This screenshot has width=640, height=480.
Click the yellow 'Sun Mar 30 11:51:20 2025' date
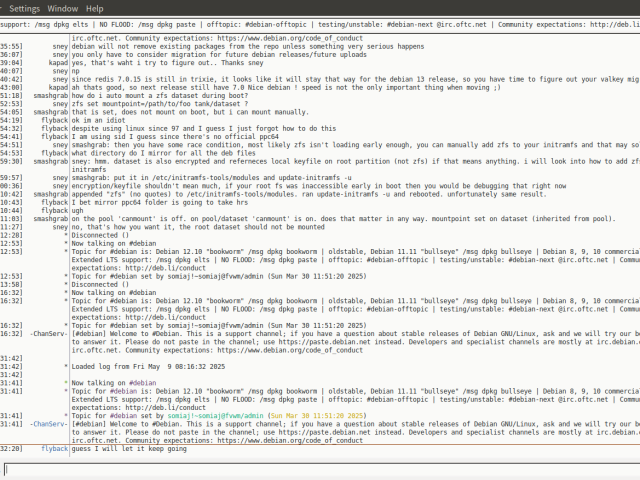tap(317, 416)
